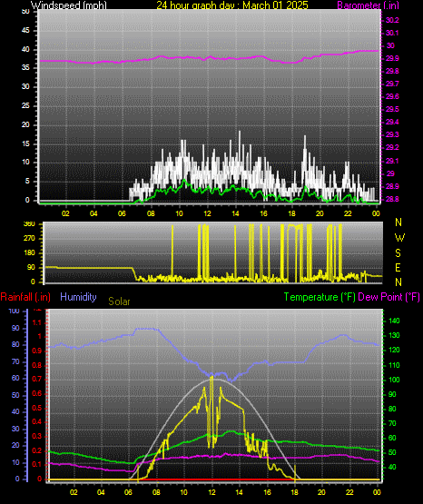
Task: Click the 100 temperature scale value
Action: click(394, 380)
